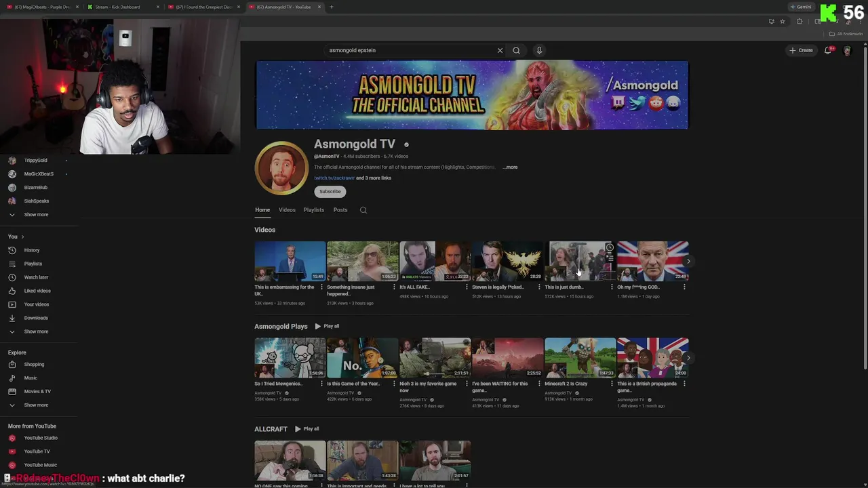Open 'and 3 more links' on channel
868x488 pixels.
(374, 178)
